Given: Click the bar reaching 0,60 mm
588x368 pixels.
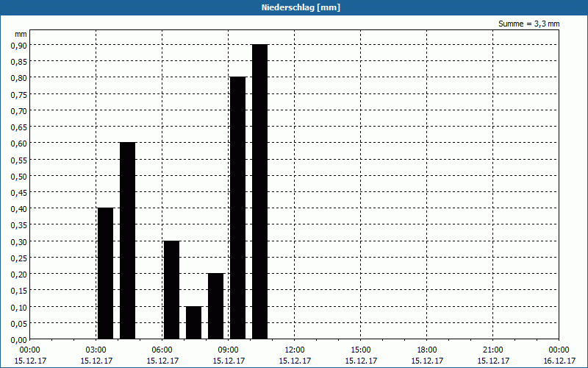Looking at the screenshot, I should 127,240.
